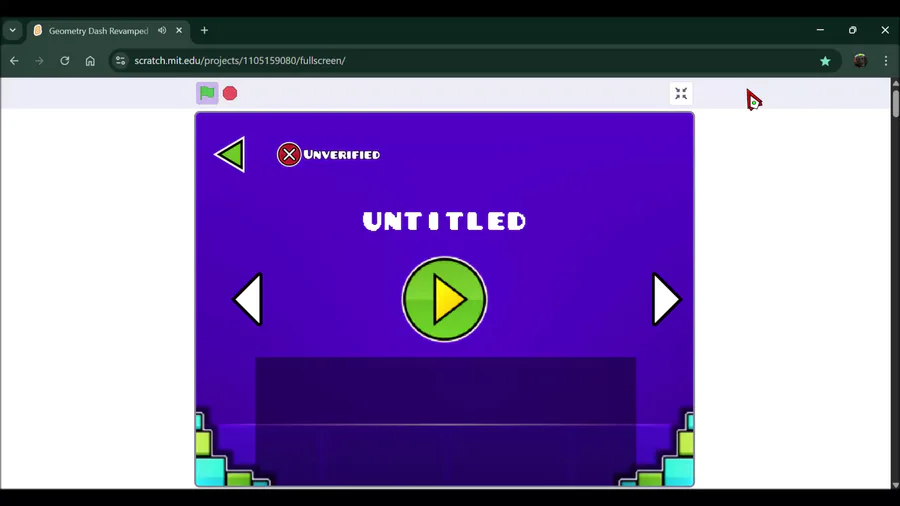This screenshot has height=506, width=900.
Task: Restore down the browser window
Action: tap(852, 30)
